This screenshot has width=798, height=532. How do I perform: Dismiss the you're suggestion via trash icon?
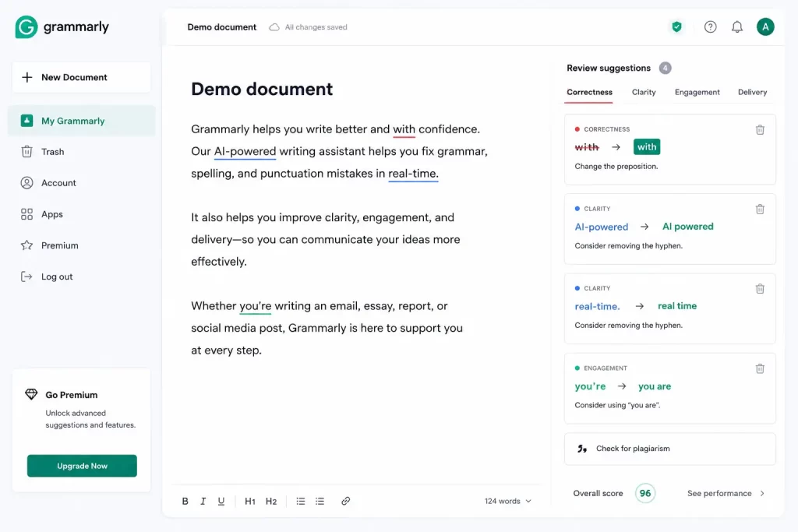tap(760, 368)
